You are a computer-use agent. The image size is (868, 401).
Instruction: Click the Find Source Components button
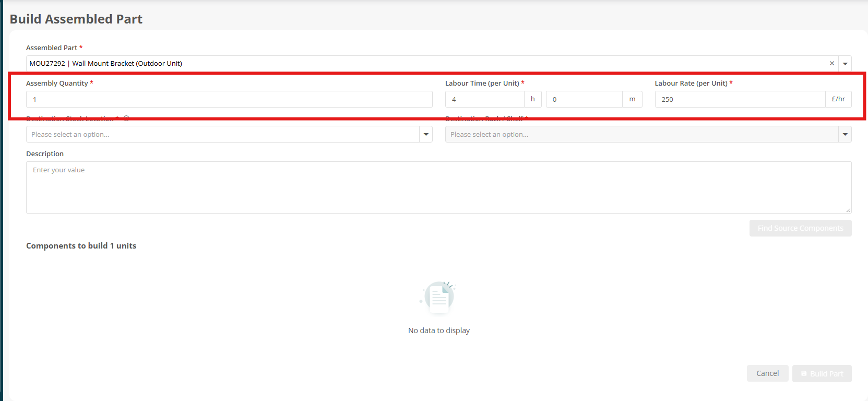pyautogui.click(x=801, y=228)
